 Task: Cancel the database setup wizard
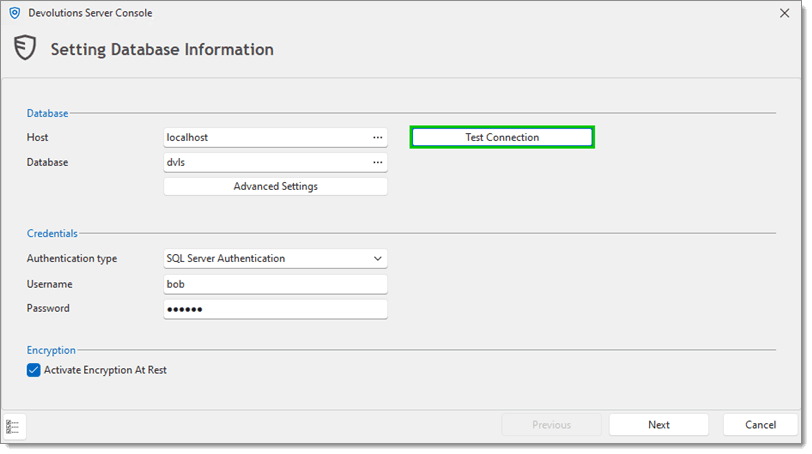(760, 425)
